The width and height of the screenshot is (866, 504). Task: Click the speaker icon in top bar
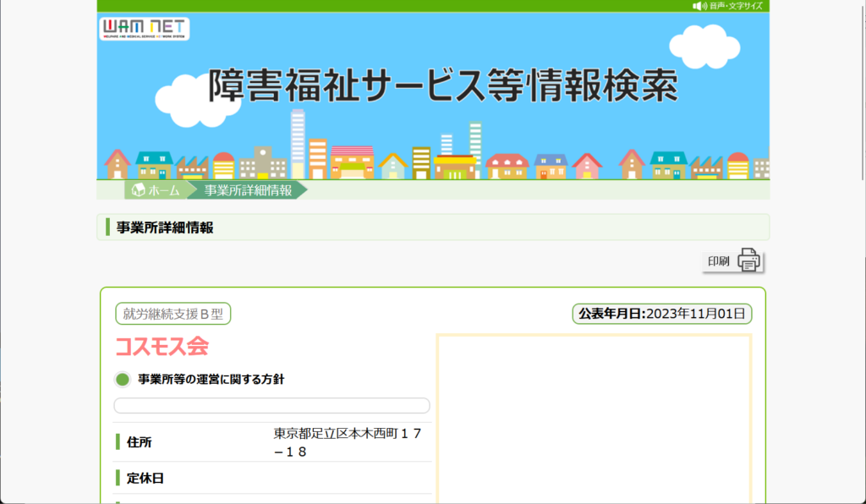point(699,6)
